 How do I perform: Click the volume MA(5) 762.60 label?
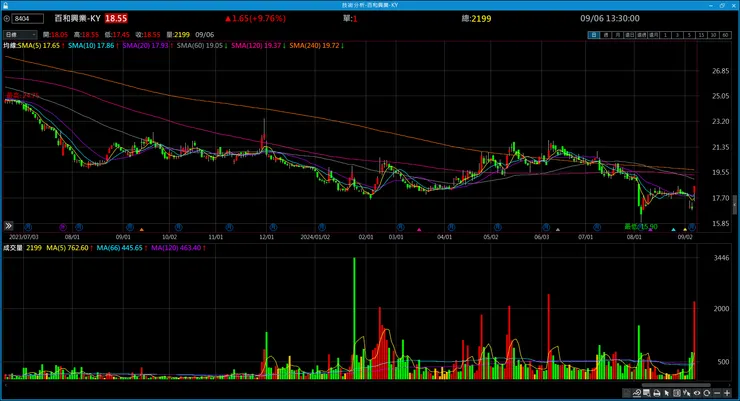pyautogui.click(x=67, y=248)
